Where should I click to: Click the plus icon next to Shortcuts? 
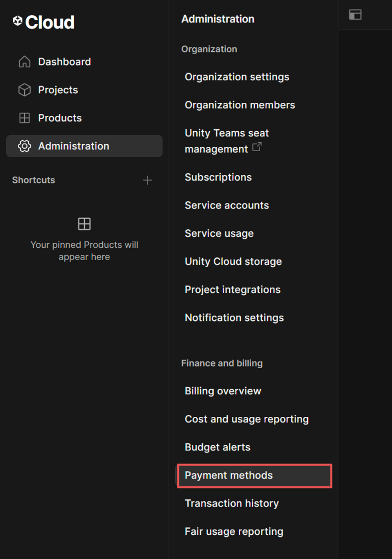[147, 180]
